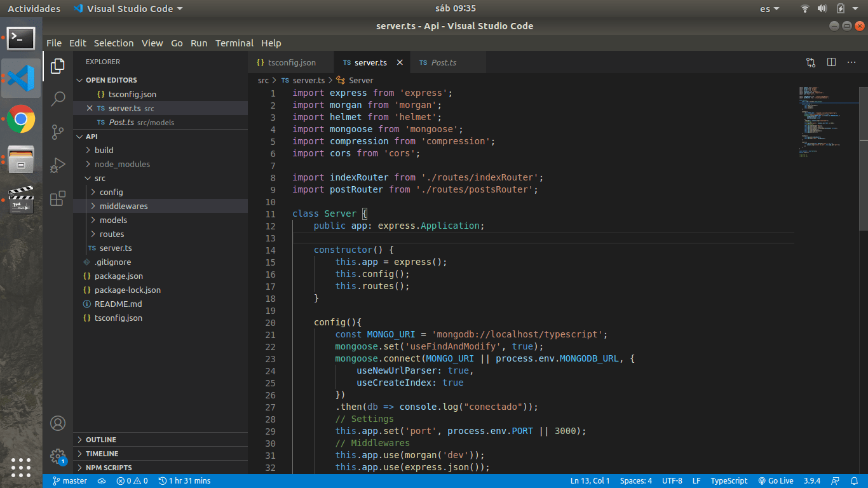The width and height of the screenshot is (868, 488).
Task: Open the Search view in activity bar
Action: [x=58, y=98]
